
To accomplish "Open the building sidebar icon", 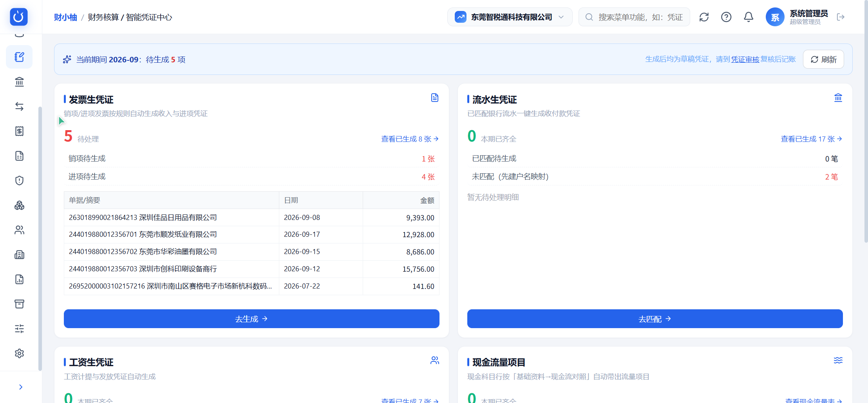I will [x=19, y=254].
